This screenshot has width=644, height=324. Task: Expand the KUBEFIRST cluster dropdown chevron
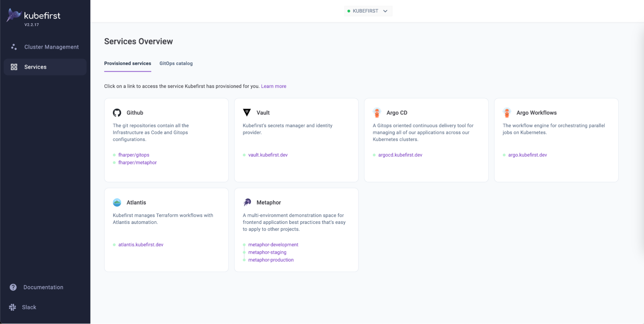click(385, 11)
